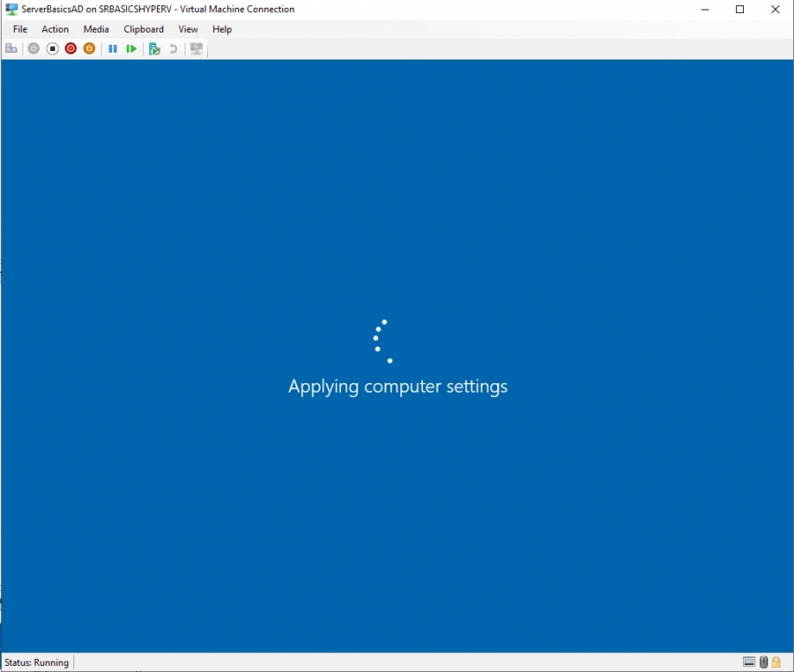Open the Action menu
Viewport: 794px width, 672px height.
click(x=54, y=28)
